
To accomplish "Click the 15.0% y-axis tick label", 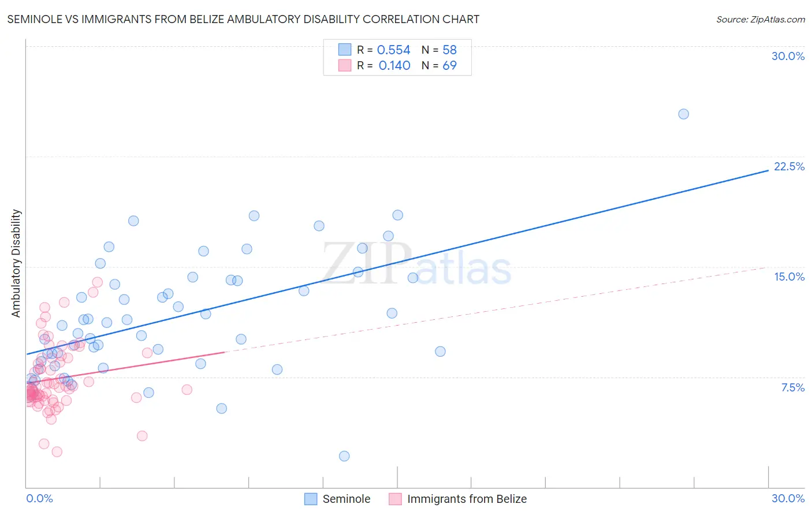I will [x=789, y=277].
